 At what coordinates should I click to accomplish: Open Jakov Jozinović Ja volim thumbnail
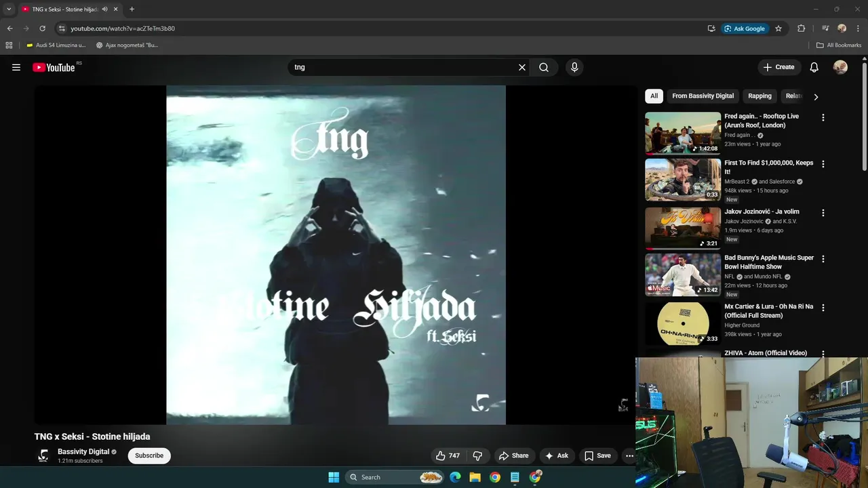click(x=683, y=228)
